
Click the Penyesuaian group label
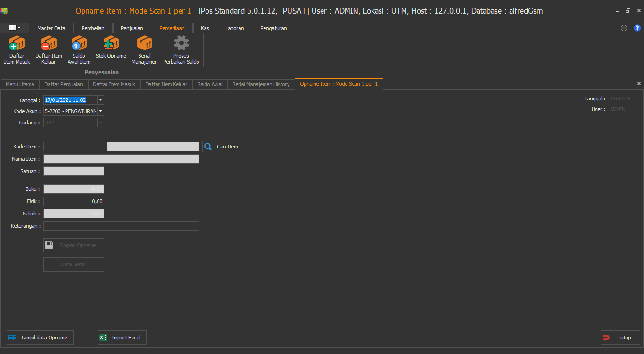coord(102,72)
